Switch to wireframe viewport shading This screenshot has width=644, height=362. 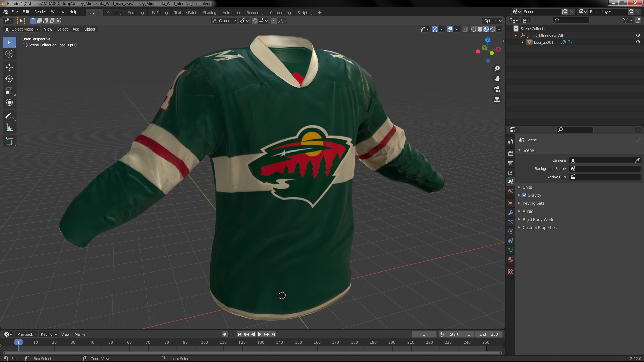pos(474,29)
